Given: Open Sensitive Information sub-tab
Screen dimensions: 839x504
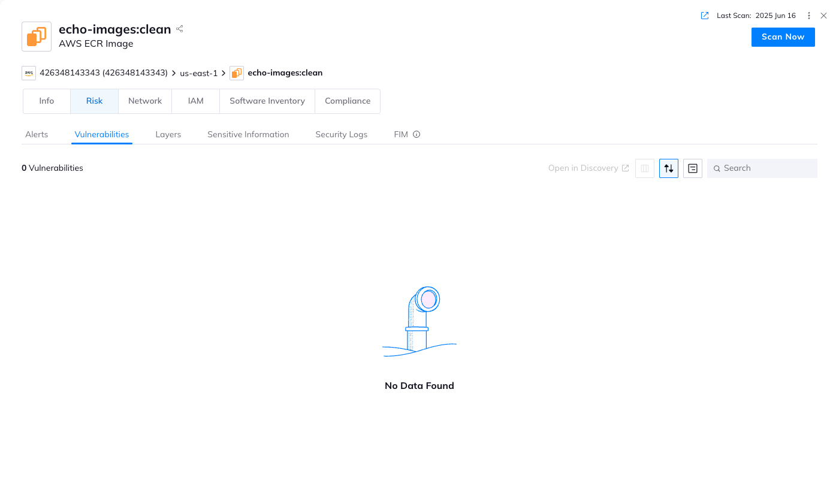Looking at the screenshot, I should pyautogui.click(x=248, y=135).
